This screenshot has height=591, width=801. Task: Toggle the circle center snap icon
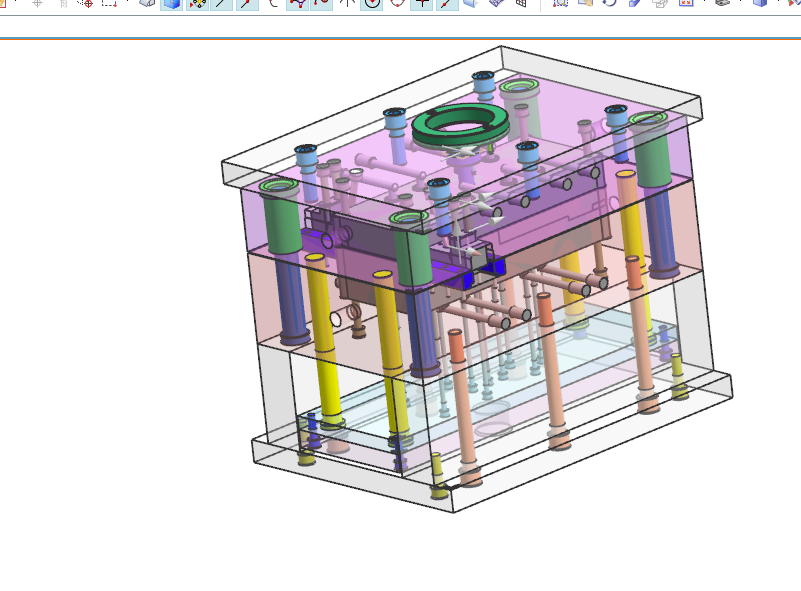point(372,4)
